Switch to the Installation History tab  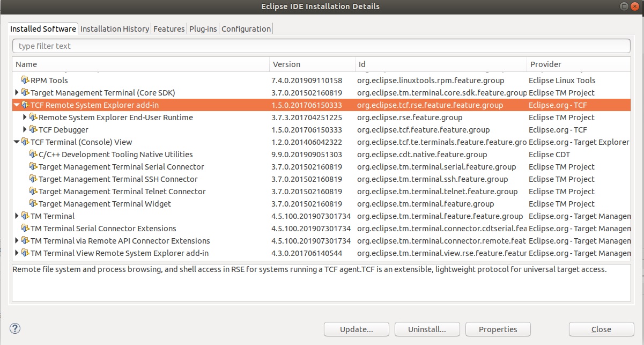115,29
